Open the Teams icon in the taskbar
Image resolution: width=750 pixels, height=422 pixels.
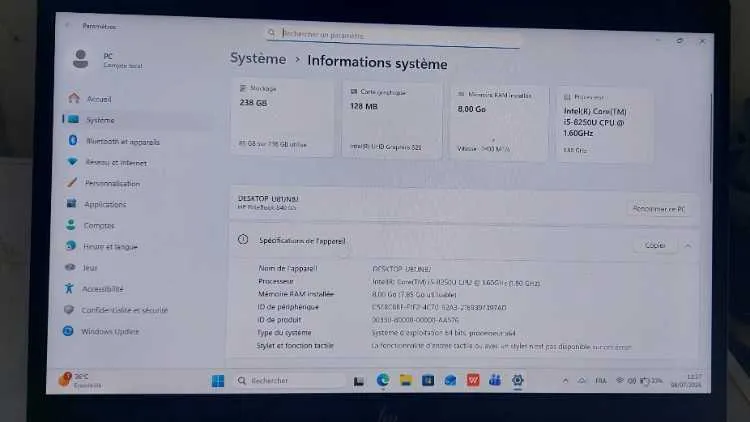click(495, 380)
